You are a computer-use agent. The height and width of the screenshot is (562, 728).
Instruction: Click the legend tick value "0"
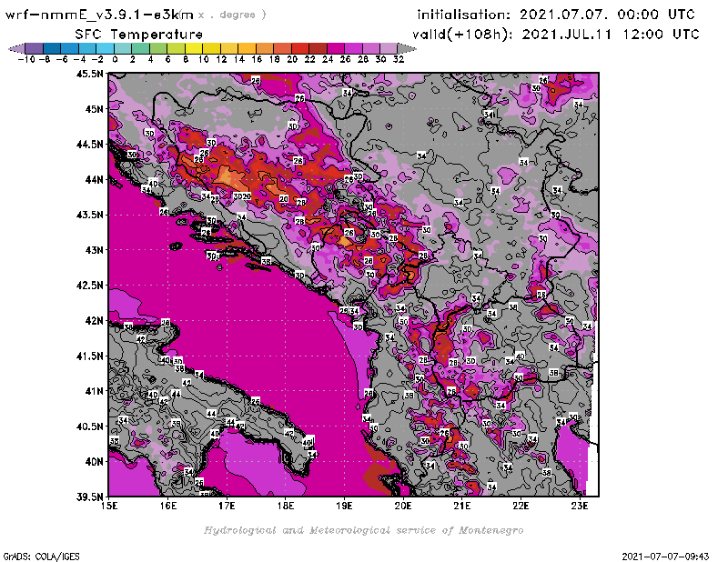[x=116, y=60]
